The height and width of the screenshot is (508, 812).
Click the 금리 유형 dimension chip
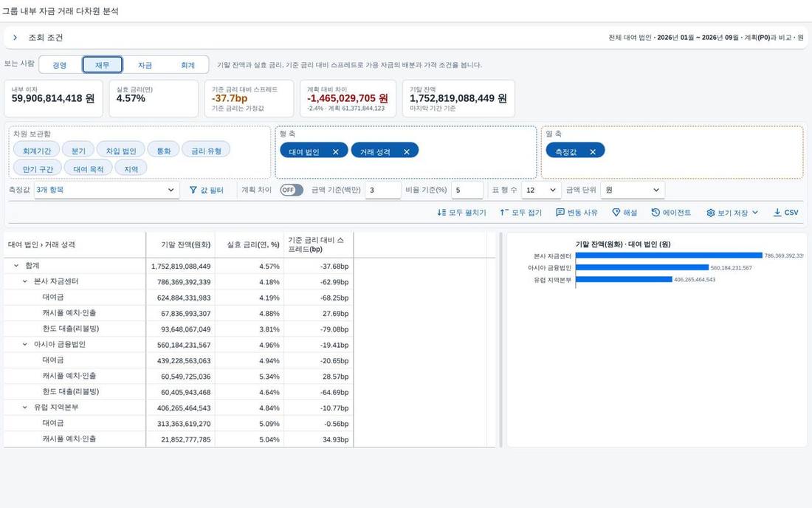(x=206, y=151)
